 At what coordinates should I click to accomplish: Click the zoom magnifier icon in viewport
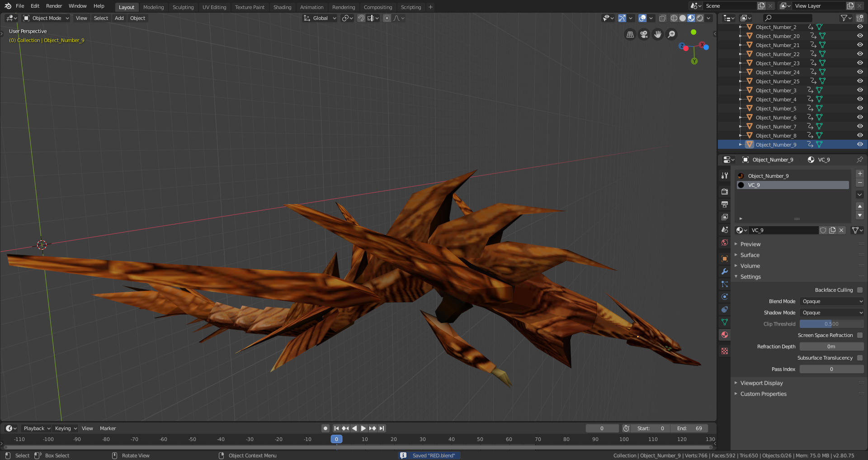[x=672, y=34]
